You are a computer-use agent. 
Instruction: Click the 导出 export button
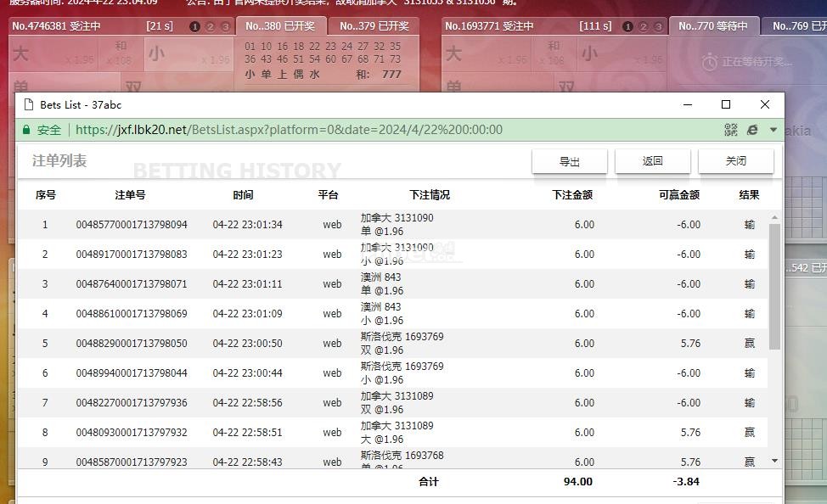coord(570,161)
